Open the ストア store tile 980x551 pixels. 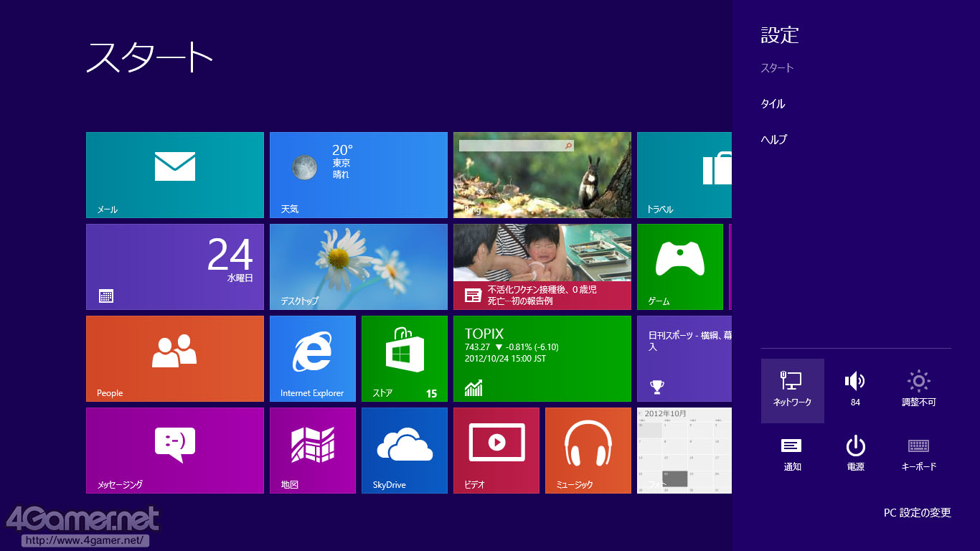(x=405, y=359)
